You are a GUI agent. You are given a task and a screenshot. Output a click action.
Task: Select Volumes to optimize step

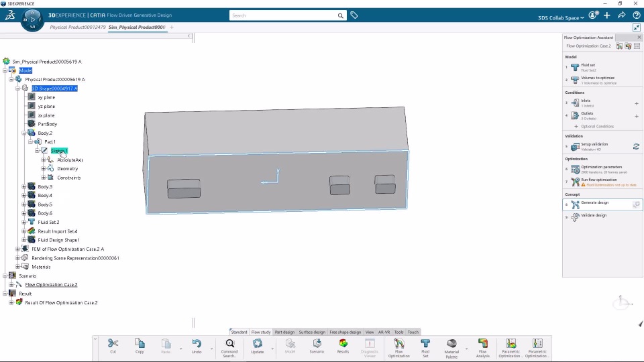click(x=602, y=80)
